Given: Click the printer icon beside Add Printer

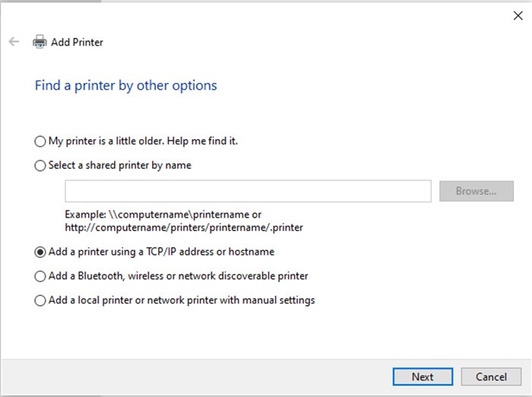Looking at the screenshot, I should (40, 43).
